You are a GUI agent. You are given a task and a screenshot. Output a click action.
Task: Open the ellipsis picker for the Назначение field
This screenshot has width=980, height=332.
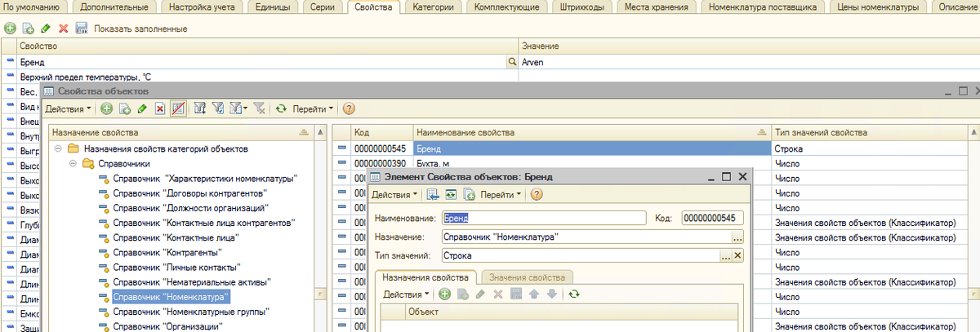tap(737, 237)
